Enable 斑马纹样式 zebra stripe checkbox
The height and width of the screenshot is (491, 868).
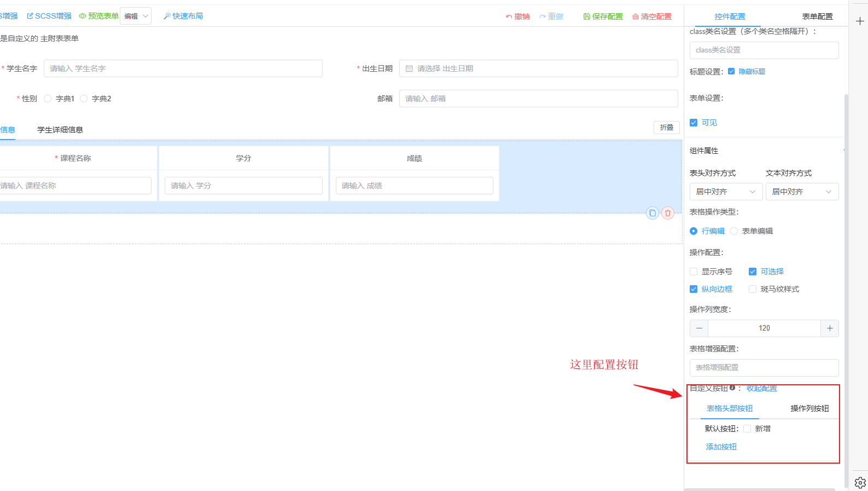753,289
